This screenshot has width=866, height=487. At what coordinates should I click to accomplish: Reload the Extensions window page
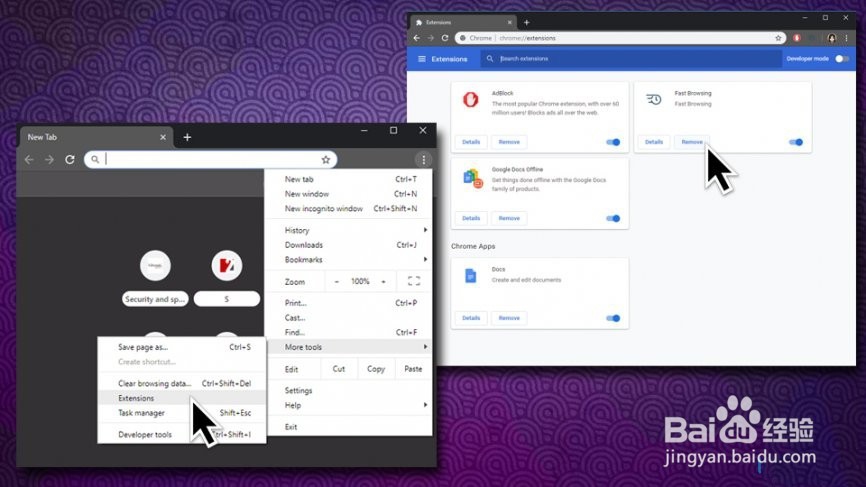(x=445, y=38)
